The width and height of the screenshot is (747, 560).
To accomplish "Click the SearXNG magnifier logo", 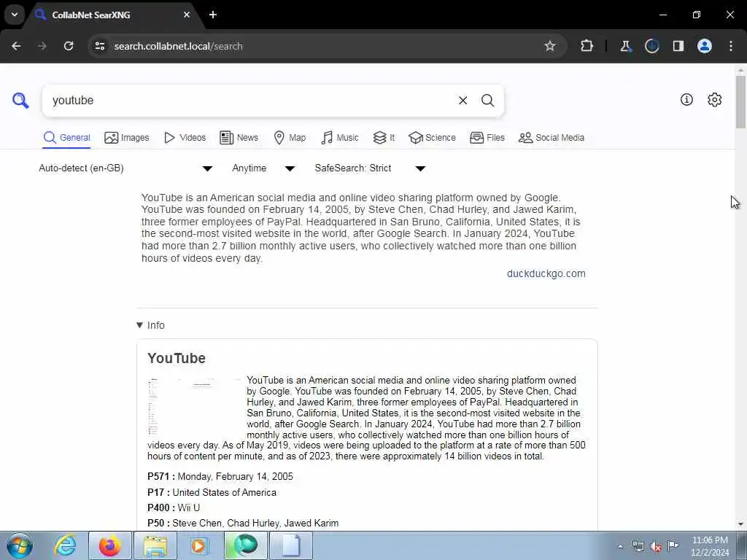I will pyautogui.click(x=20, y=101).
